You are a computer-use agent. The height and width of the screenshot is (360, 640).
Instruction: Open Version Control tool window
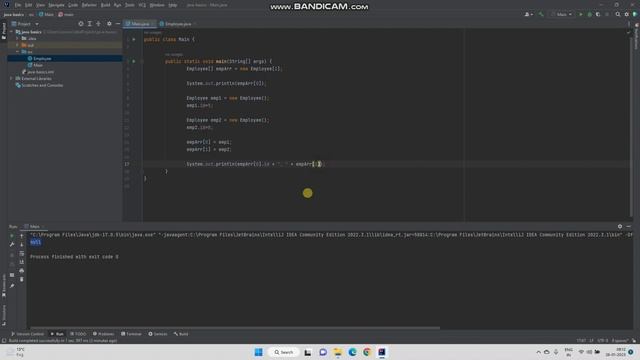(x=27, y=334)
